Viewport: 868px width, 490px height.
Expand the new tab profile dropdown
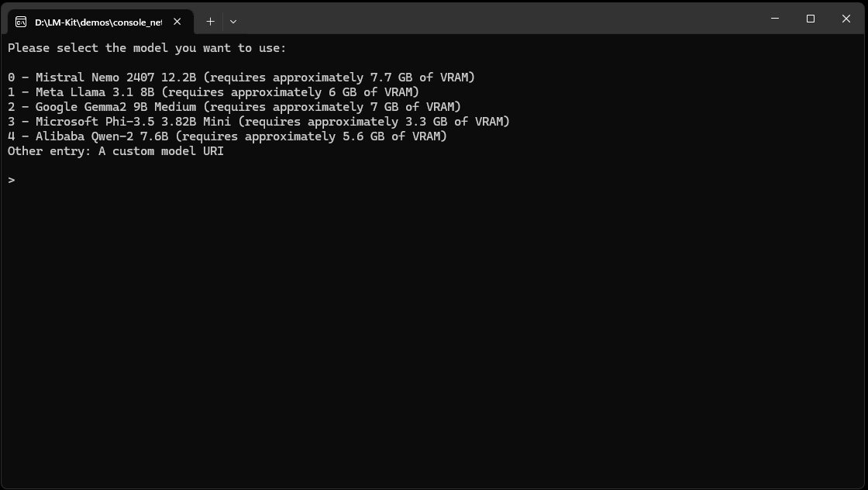233,22
